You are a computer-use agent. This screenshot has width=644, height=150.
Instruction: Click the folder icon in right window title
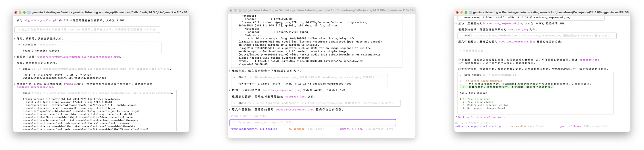(x=470, y=12)
